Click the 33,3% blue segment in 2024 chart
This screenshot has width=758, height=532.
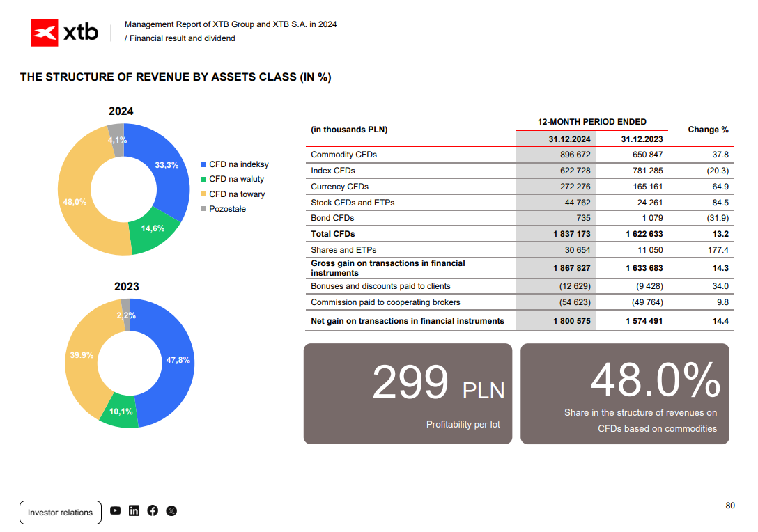click(167, 165)
